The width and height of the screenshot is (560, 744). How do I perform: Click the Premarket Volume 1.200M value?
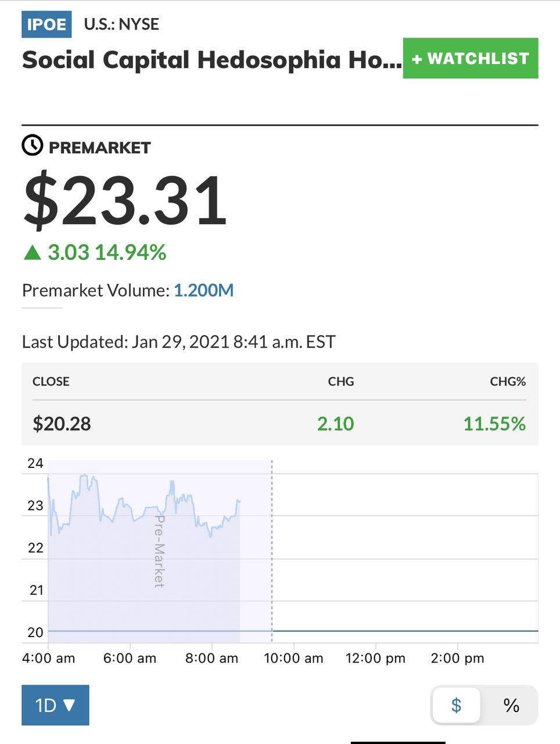(203, 290)
